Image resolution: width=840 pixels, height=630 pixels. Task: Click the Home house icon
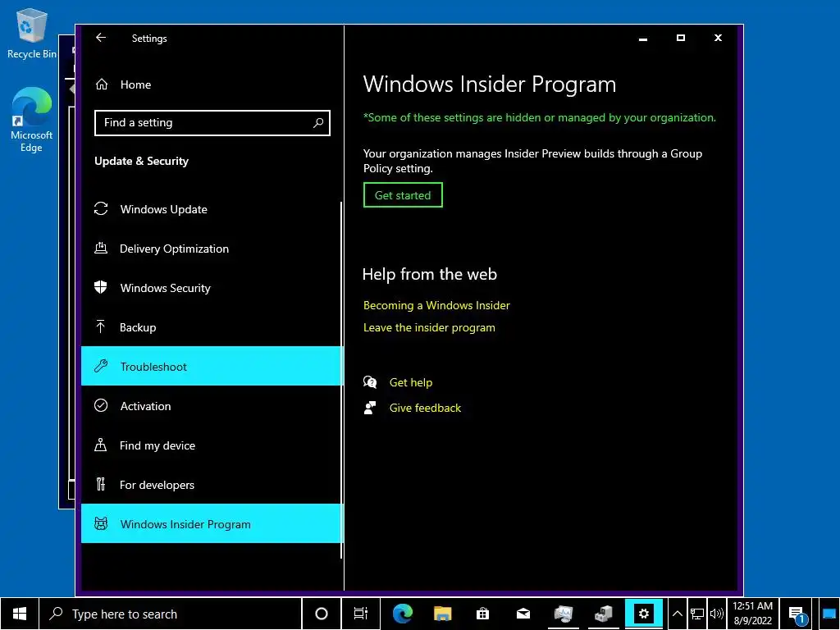coord(101,84)
